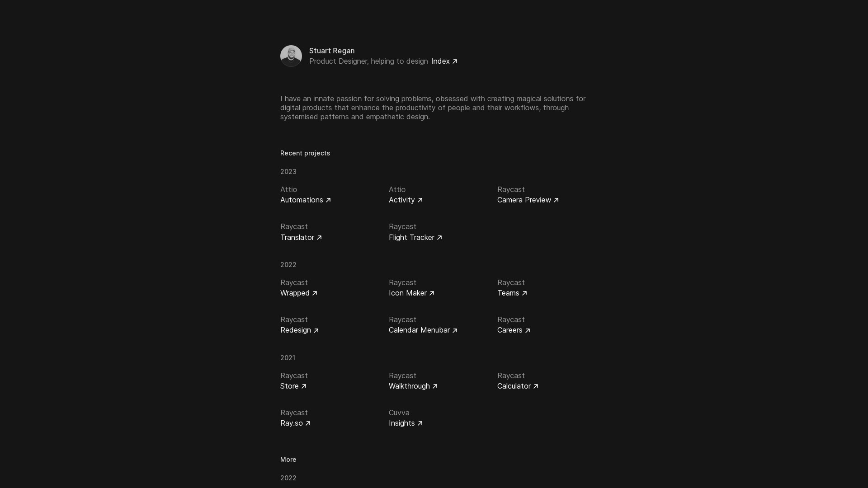The image size is (868, 488).
Task: Click Stuart Regan's profile avatar
Action: point(291,56)
